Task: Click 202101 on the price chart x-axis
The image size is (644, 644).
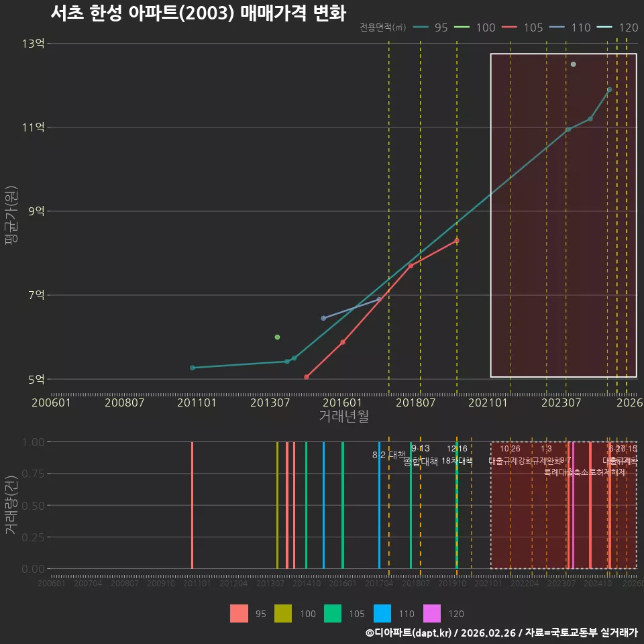Action: (x=488, y=402)
